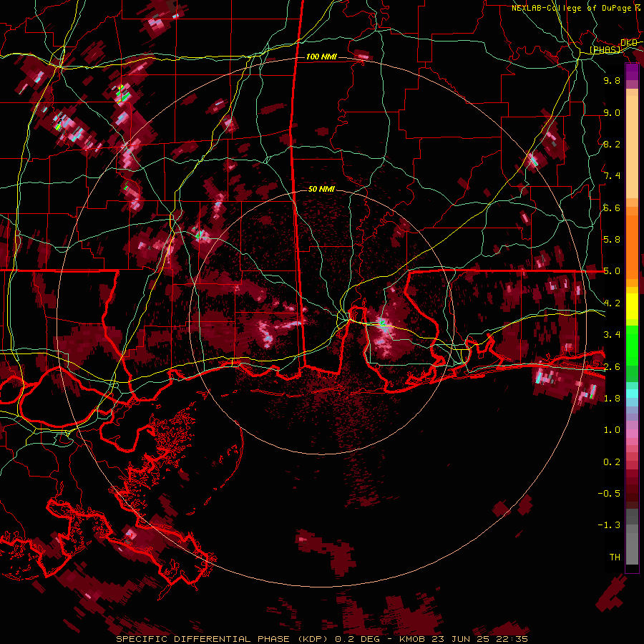This screenshot has height=644, width=644.
Task: Click the 100 NMI range ring label
Action: (321, 57)
